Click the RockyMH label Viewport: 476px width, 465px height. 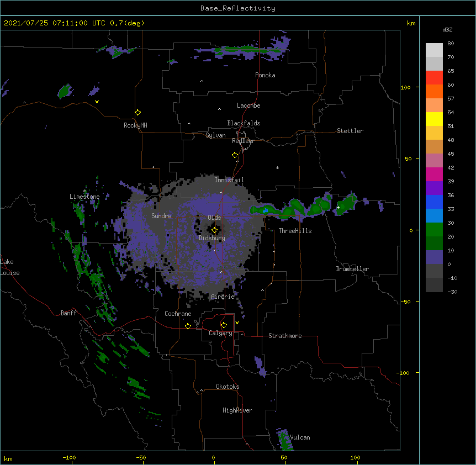coord(135,125)
